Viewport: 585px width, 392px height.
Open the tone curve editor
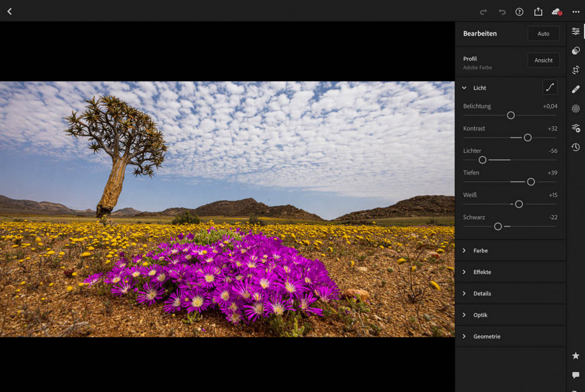550,88
